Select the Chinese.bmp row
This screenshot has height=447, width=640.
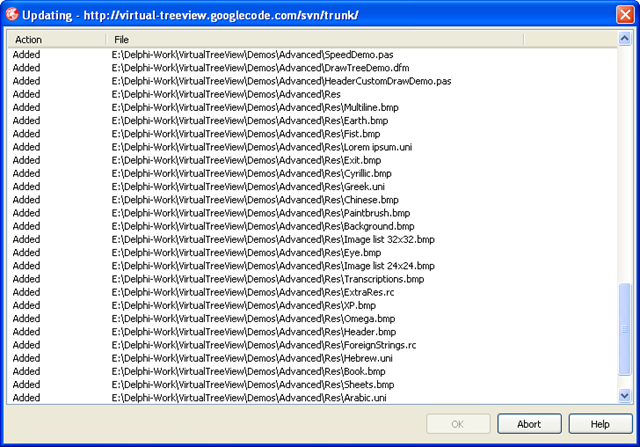tap(312, 200)
